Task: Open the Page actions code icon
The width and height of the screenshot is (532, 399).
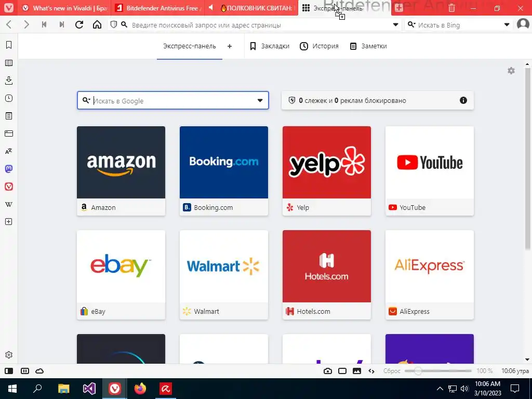Action: [371, 371]
